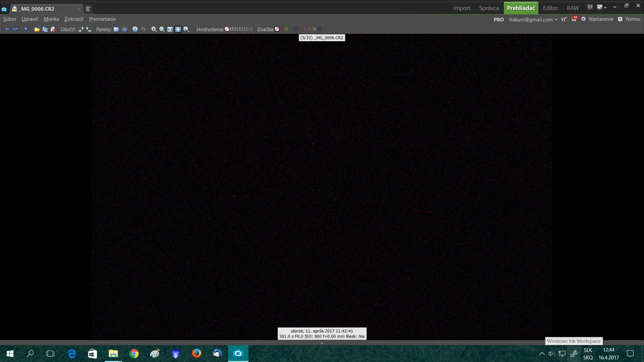This screenshot has height=362, width=644.
Task: Set rating to 1 in Hodnotenie
Action: (x=231, y=29)
